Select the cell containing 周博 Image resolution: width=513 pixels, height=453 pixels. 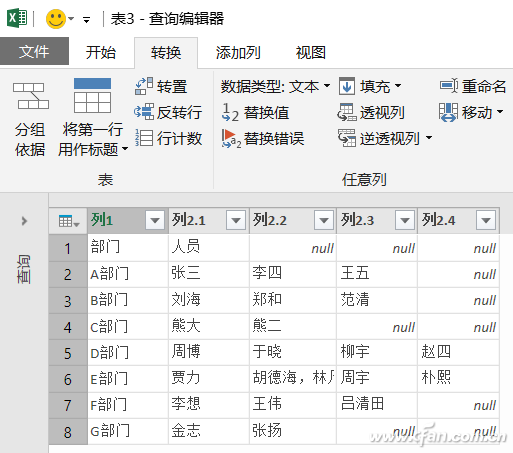209,352
